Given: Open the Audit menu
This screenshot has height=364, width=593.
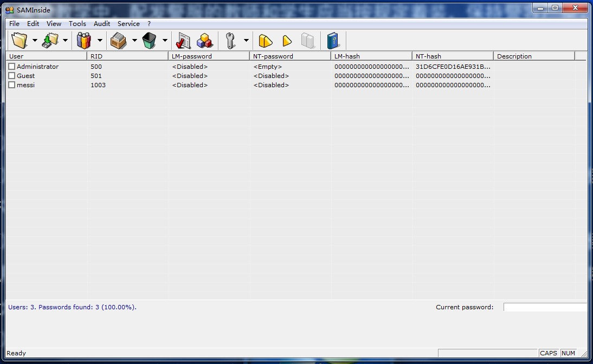Looking at the screenshot, I should click(x=102, y=23).
